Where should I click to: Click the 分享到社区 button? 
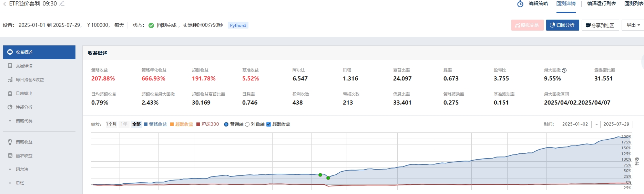click(600, 25)
